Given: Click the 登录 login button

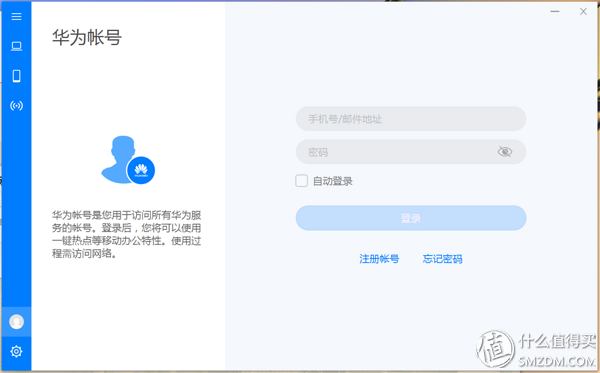Looking at the screenshot, I should (411, 218).
